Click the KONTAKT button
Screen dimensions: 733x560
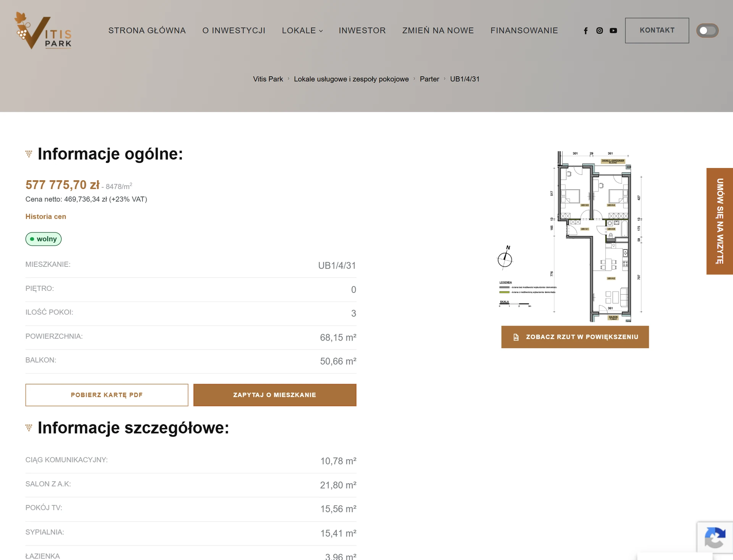tap(657, 31)
